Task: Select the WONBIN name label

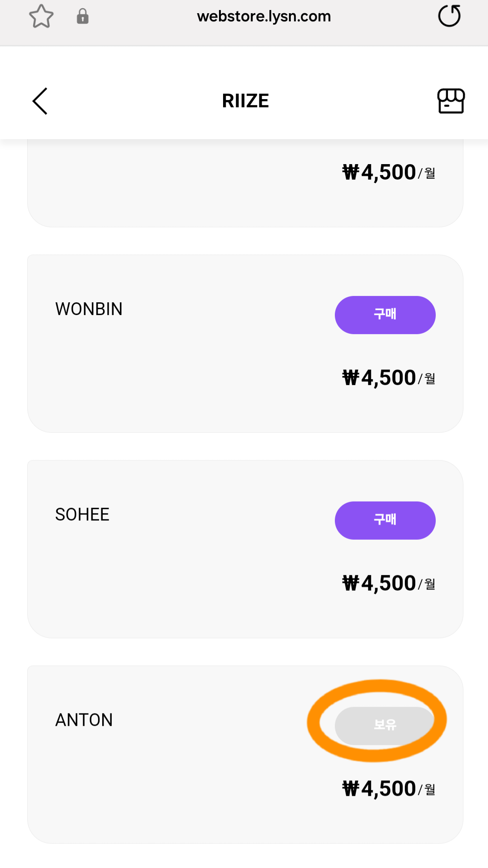Action: [x=89, y=309]
